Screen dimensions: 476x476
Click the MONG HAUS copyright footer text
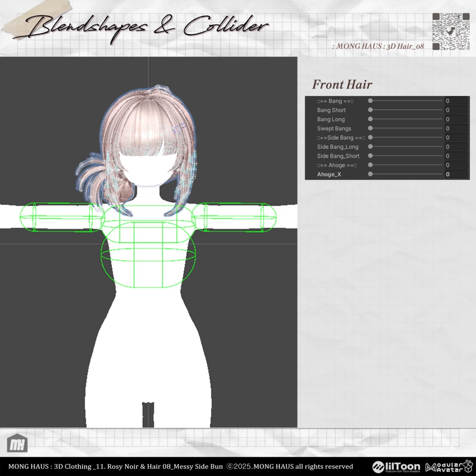(181, 466)
